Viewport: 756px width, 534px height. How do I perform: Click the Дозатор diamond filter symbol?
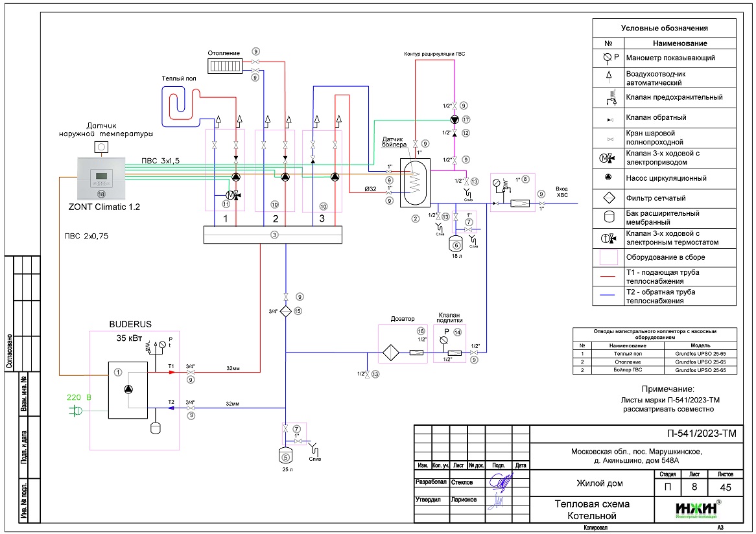[391, 353]
